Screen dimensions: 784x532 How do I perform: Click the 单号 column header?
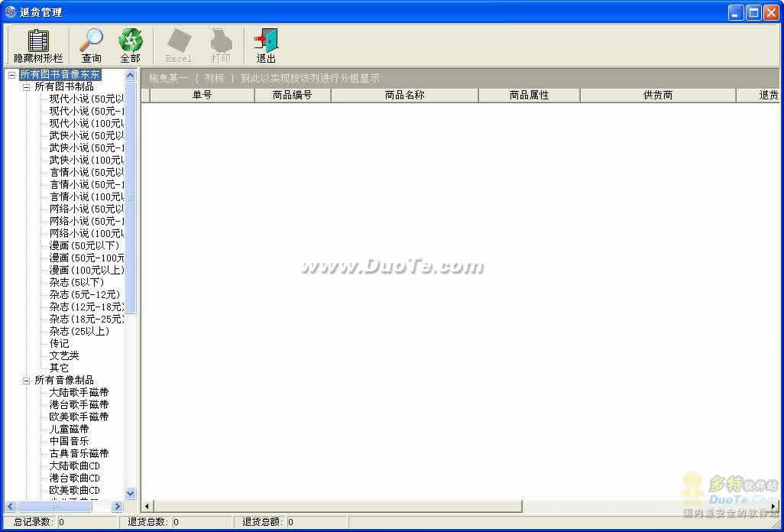pyautogui.click(x=202, y=96)
